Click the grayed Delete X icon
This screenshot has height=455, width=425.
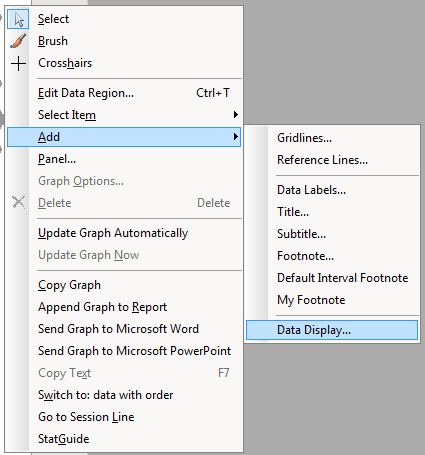[19, 202]
